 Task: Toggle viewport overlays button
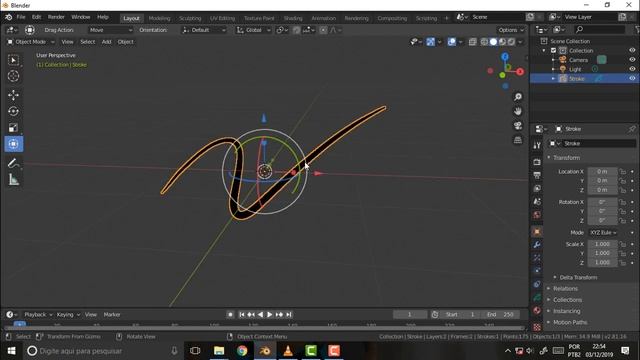point(451,42)
